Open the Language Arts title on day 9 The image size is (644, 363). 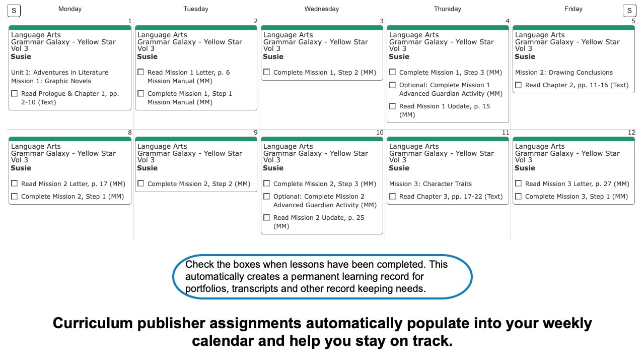[162, 147]
